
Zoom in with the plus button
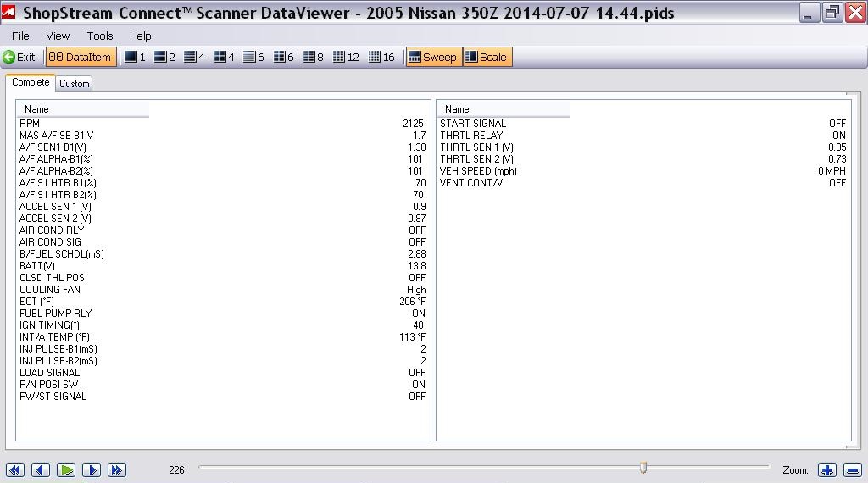tap(827, 469)
